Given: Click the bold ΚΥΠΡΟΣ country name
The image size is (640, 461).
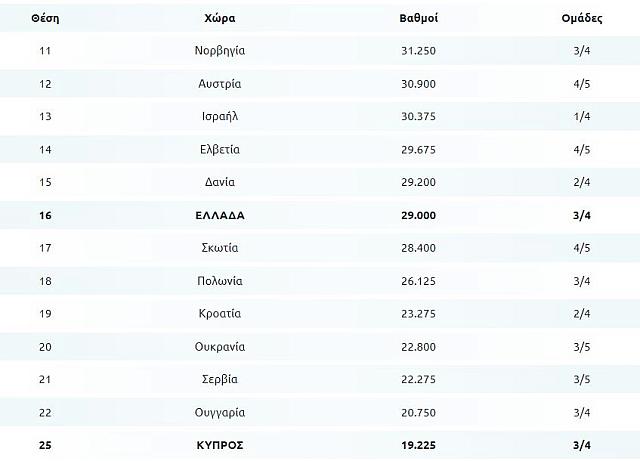Looking at the screenshot, I should pos(221,445).
